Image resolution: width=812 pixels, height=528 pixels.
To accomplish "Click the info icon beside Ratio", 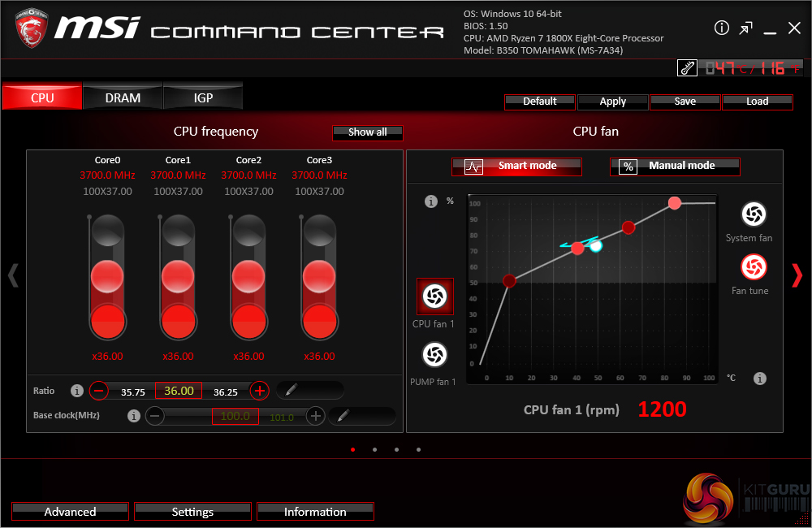I will tap(76, 391).
